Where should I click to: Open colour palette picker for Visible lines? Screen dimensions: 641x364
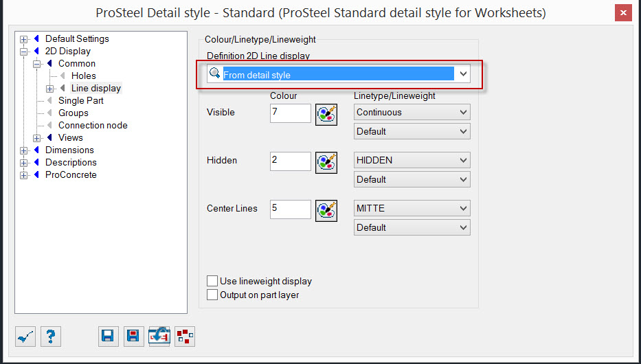coord(326,115)
